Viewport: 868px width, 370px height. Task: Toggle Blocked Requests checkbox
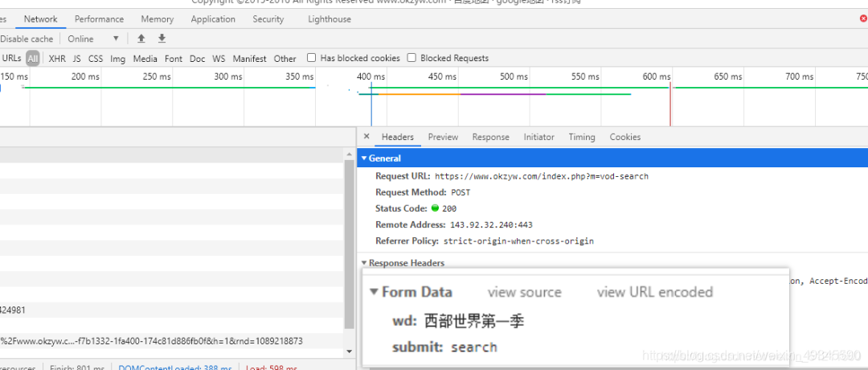click(x=411, y=58)
